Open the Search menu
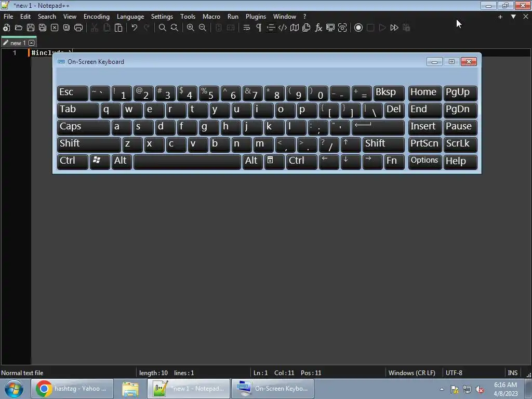The image size is (532, 399). coord(47,16)
